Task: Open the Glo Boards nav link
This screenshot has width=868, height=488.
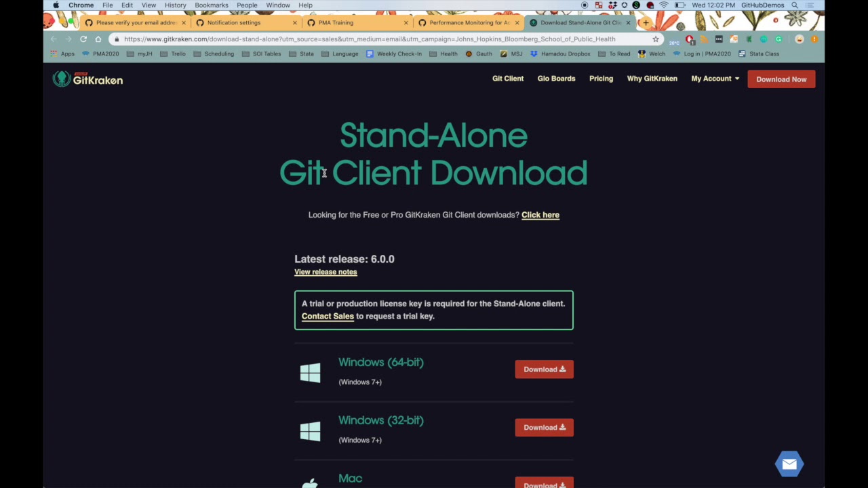Action: pyautogui.click(x=556, y=79)
